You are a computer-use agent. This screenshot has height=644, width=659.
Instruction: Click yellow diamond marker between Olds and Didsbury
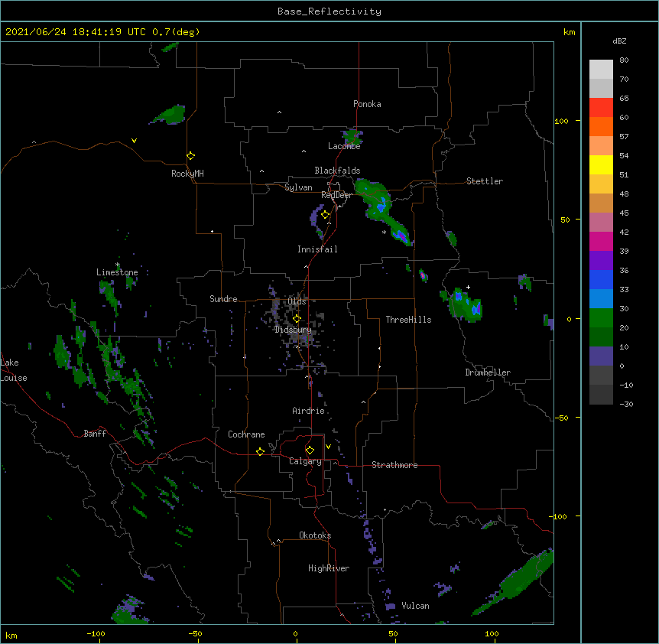pyautogui.click(x=297, y=318)
